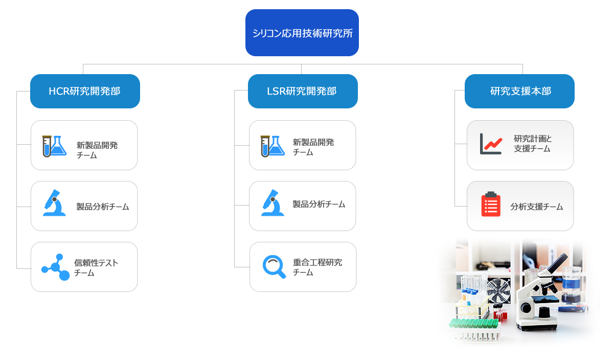Click the 信頼性テストチーム label
614x364 pixels.
coord(96,268)
